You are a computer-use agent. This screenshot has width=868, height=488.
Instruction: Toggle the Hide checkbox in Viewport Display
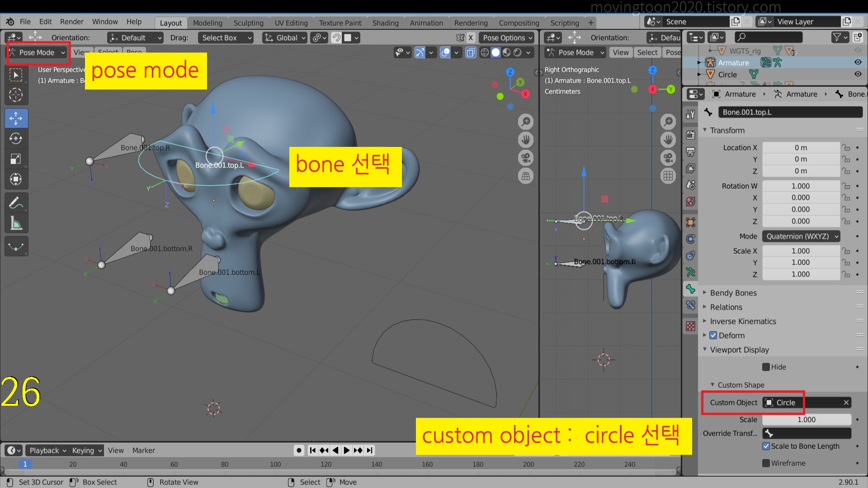[x=766, y=367]
